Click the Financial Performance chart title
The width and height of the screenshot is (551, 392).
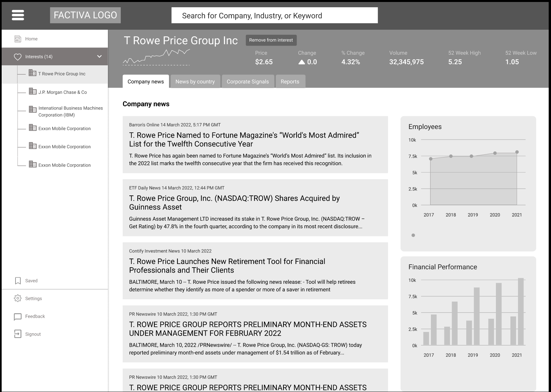443,267
